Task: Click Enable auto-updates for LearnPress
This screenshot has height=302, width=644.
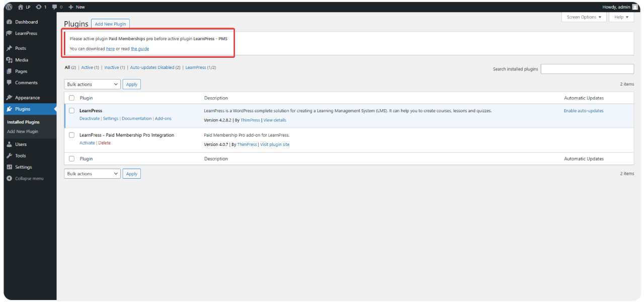Action: coord(583,111)
